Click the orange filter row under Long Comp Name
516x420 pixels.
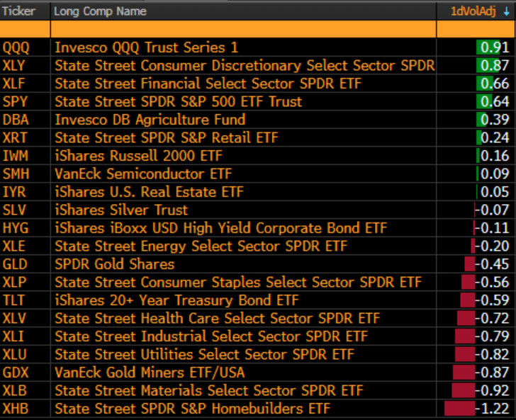[x=244, y=29]
